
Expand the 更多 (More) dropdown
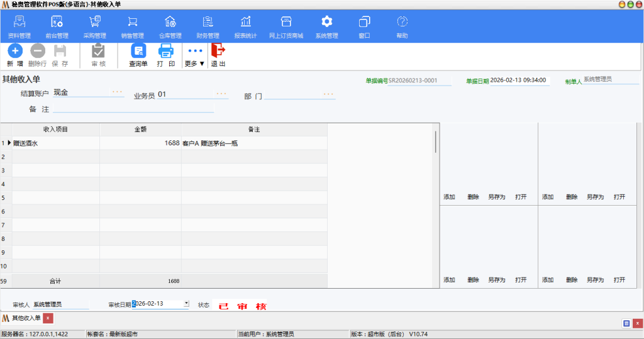tap(195, 55)
